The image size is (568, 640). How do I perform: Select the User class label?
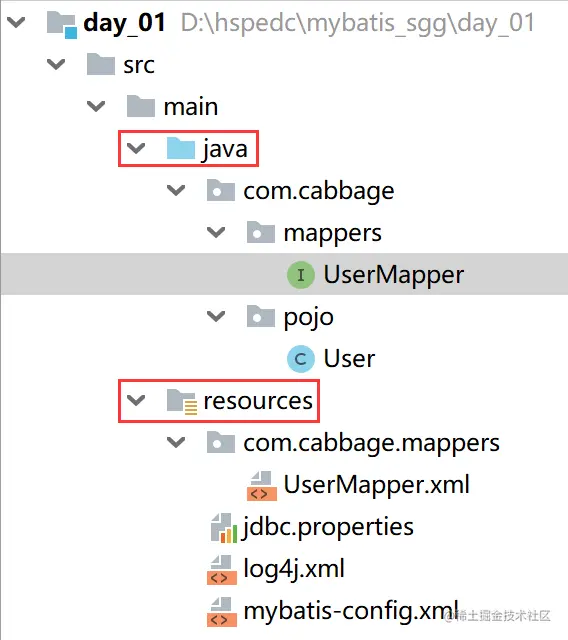(349, 359)
